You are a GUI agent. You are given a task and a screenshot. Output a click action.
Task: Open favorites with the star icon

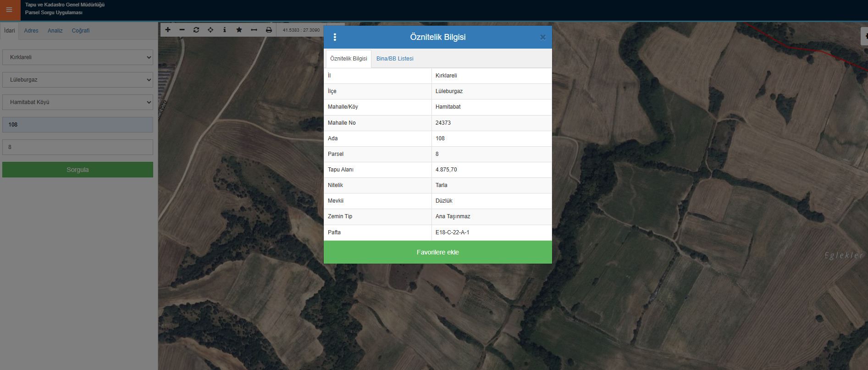tap(239, 30)
